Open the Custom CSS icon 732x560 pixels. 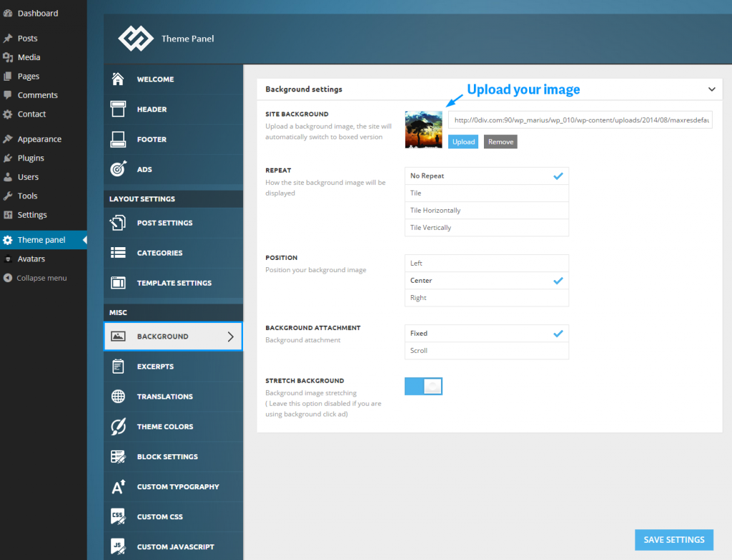click(x=118, y=516)
